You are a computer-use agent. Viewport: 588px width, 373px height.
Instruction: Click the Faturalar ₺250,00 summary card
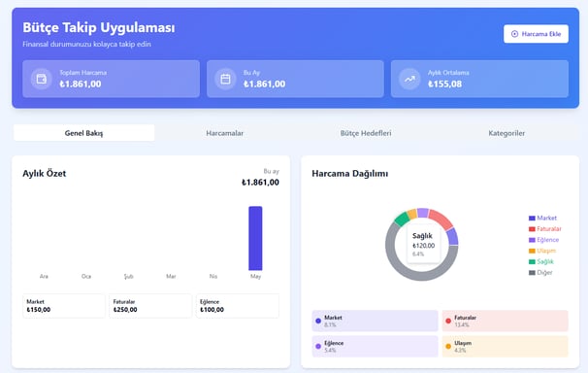[x=150, y=306]
